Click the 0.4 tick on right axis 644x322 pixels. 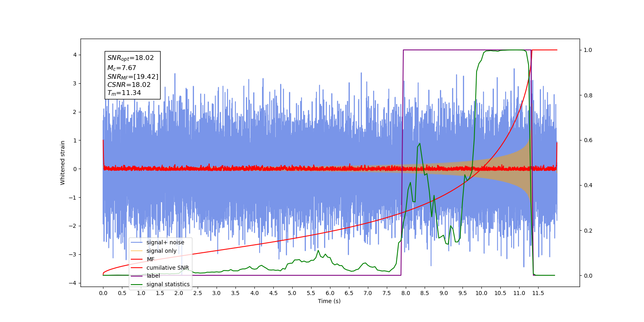588,185
